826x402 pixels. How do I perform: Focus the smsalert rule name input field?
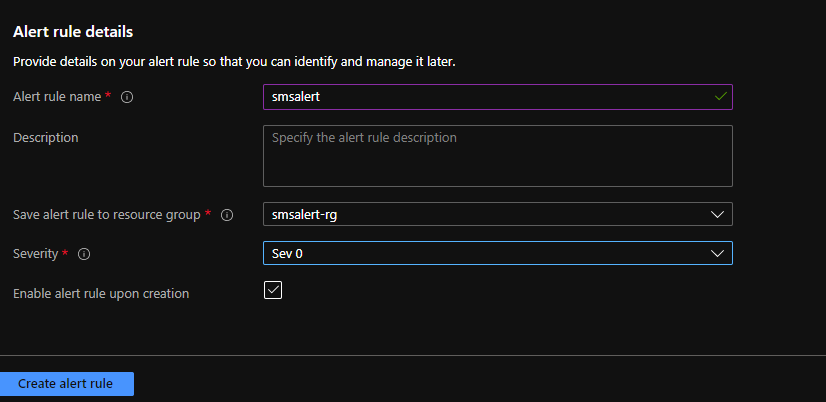pos(498,97)
